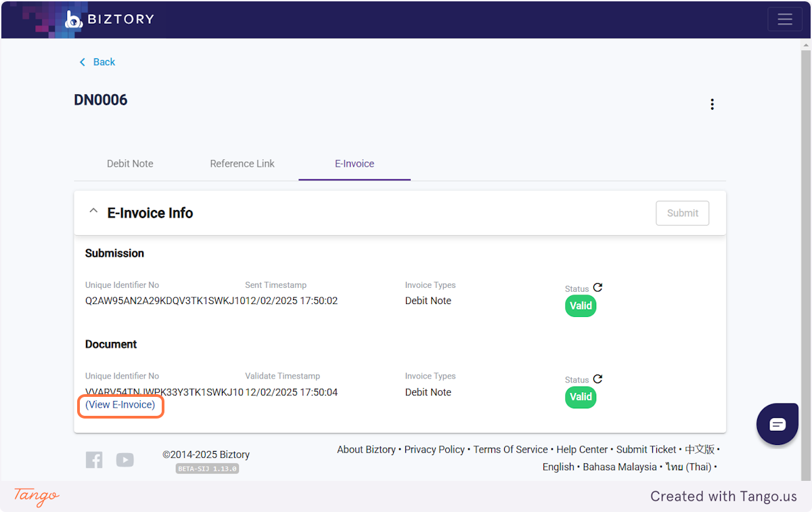The height and width of the screenshot is (512, 812).
Task: Switch to the Reference Link tab
Action: 242,164
